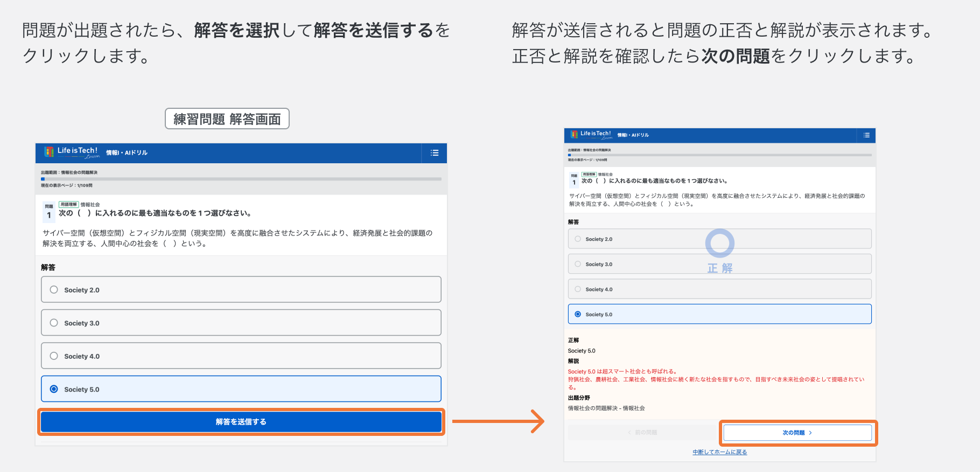Click the red explanation text about Society 5.0

pos(716,379)
